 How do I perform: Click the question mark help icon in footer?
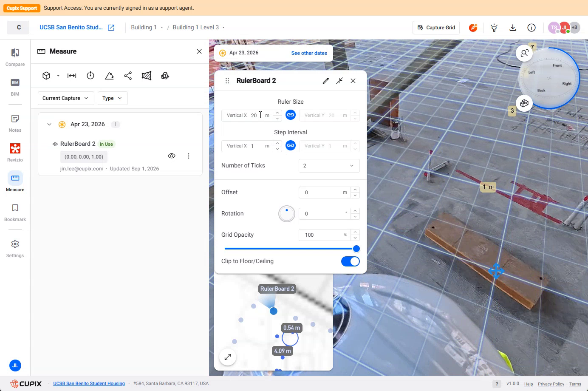click(497, 384)
